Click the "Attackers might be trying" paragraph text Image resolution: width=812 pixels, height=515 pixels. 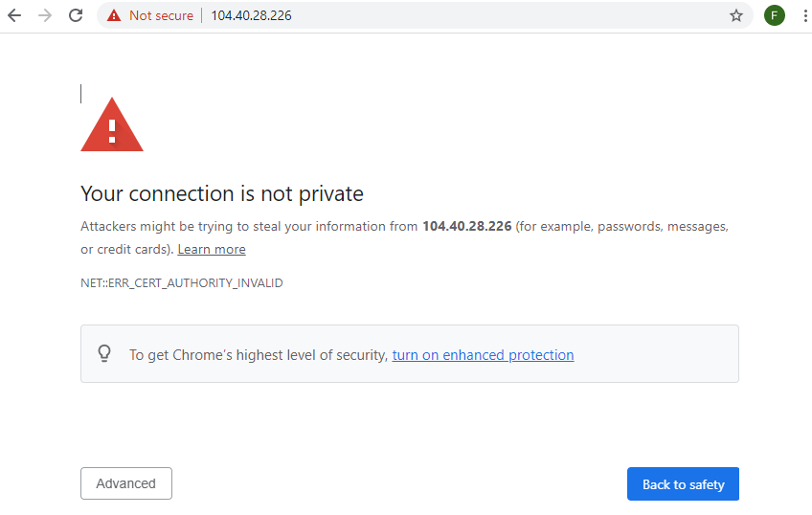pos(404,238)
